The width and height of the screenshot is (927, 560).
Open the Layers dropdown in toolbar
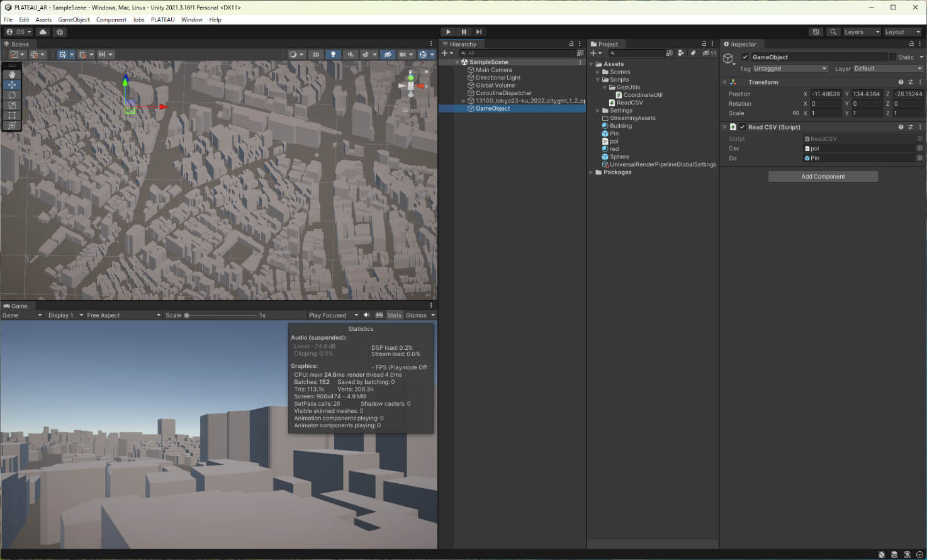(862, 32)
